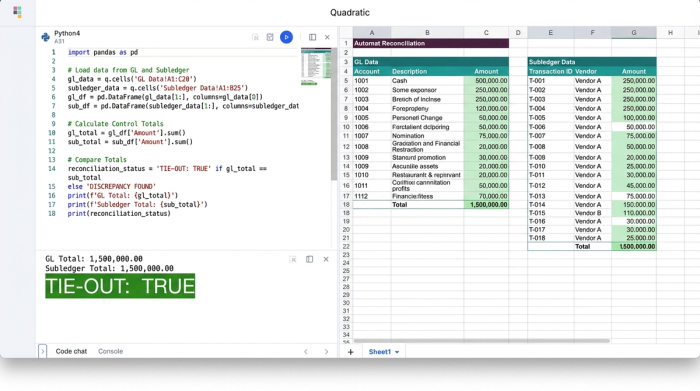Click the 'Subledger Data' header cell
The image size is (700, 391).
(592, 62)
